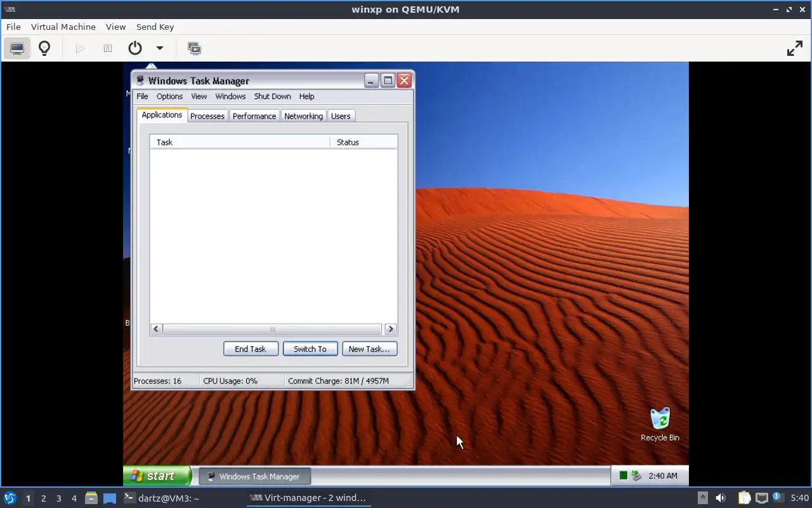812x508 pixels.
Task: Open the Windows XP start menu
Action: click(x=157, y=476)
